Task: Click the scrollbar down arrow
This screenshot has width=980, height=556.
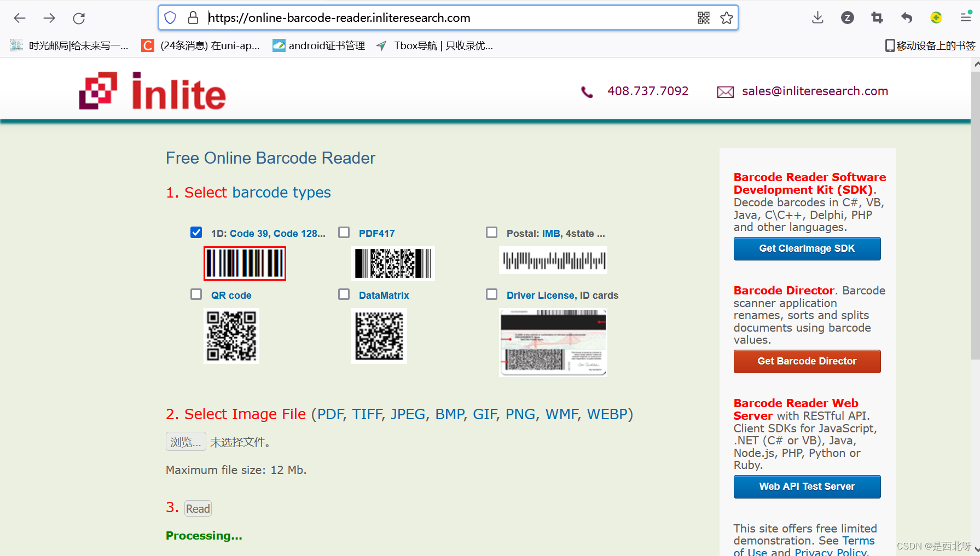Action: (976, 550)
